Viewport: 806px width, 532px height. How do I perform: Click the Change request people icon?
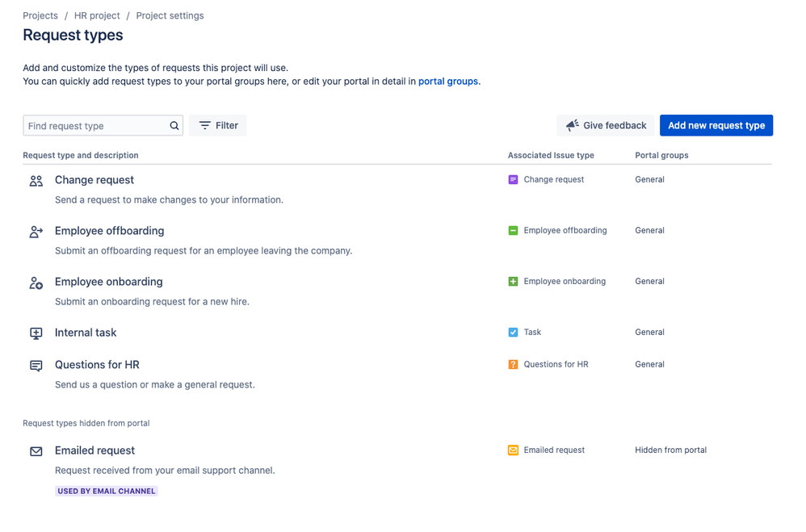coord(36,181)
